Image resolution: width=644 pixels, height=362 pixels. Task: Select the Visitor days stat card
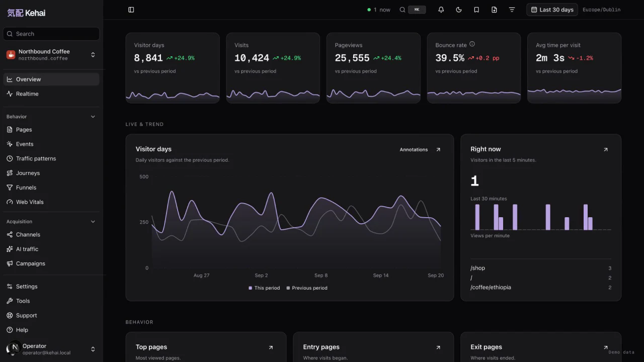click(x=173, y=68)
